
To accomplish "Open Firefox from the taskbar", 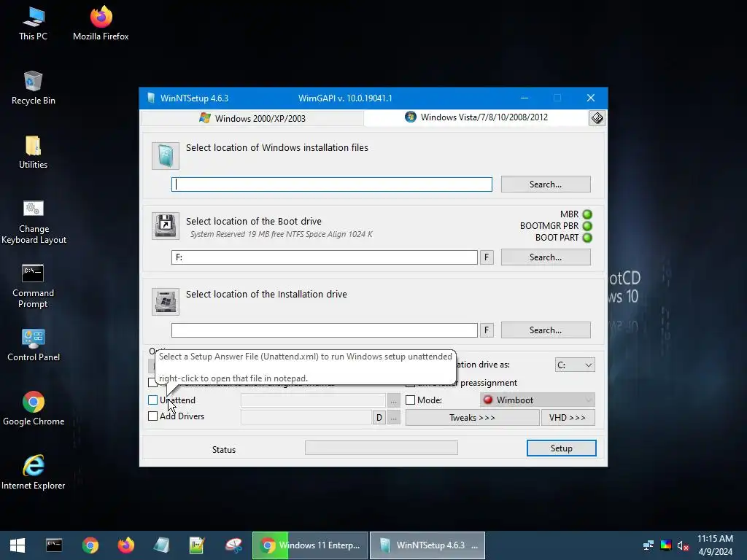I will (125, 545).
